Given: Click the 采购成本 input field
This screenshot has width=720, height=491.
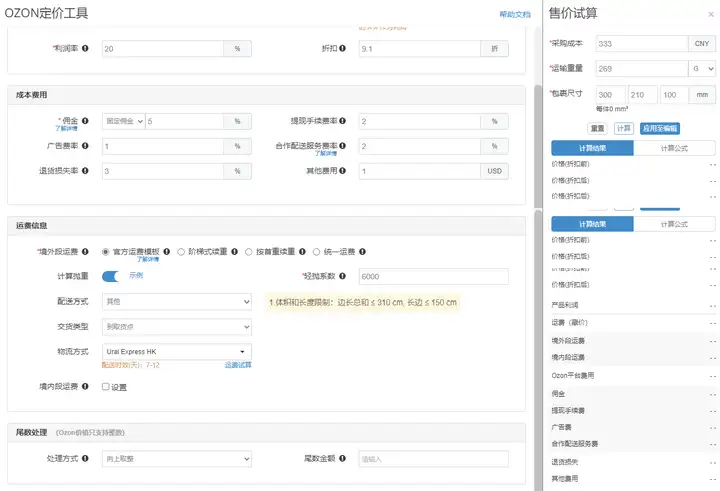Looking at the screenshot, I should point(642,44).
